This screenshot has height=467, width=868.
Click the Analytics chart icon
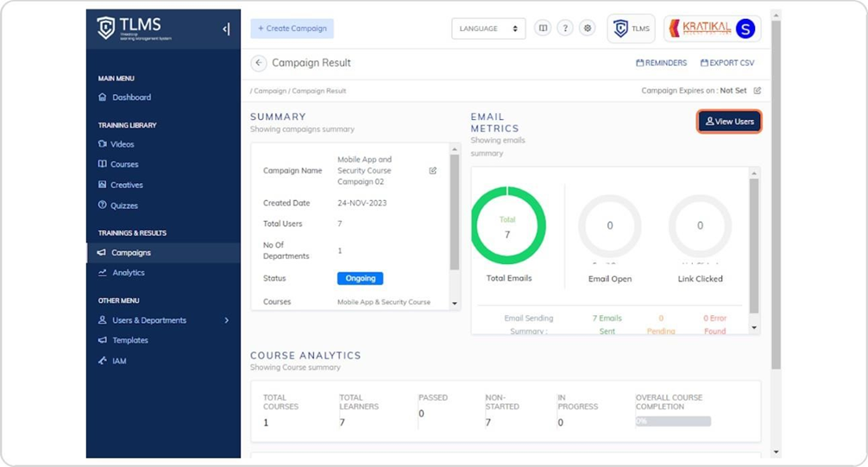[103, 273]
